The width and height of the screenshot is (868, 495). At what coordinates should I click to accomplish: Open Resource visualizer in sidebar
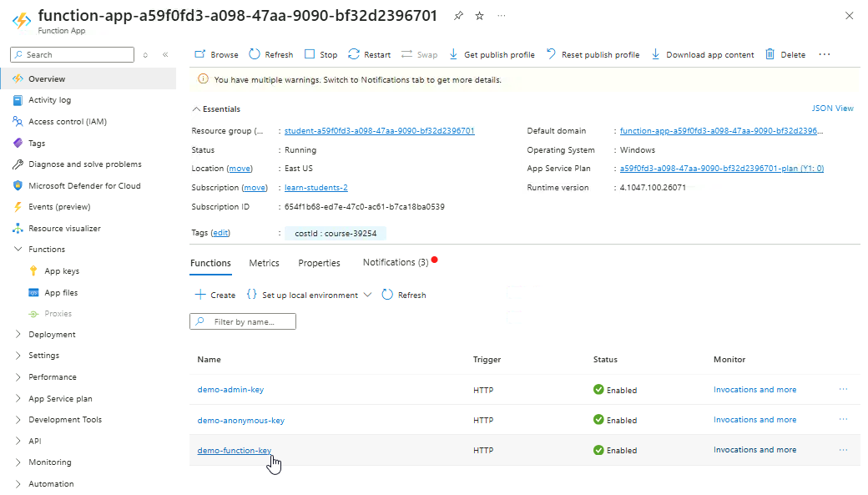64,228
